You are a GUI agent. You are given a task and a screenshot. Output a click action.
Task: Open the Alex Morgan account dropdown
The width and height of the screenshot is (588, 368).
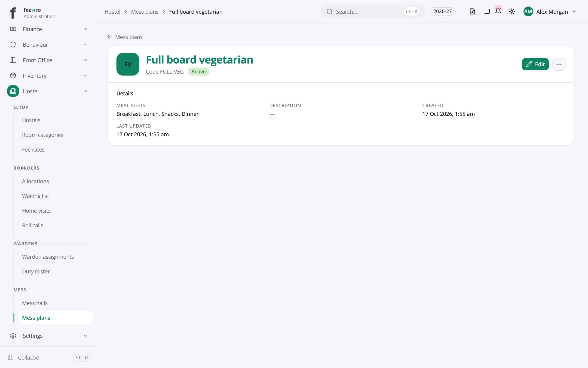550,11
